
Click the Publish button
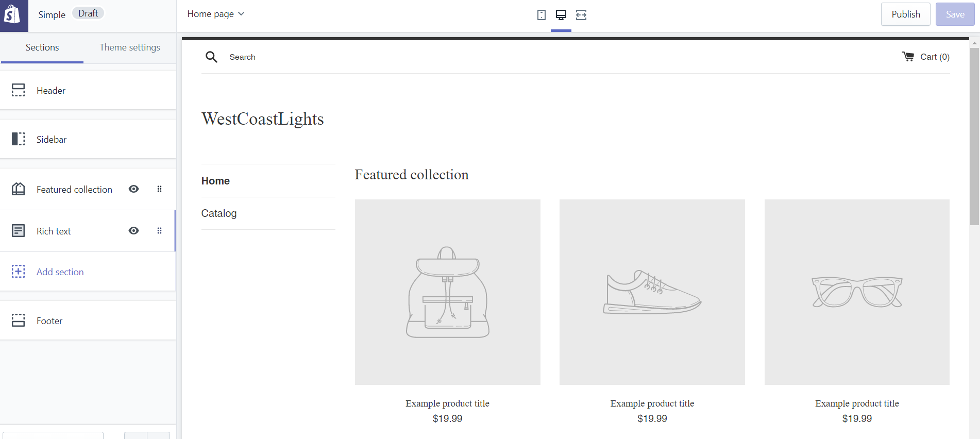click(905, 14)
